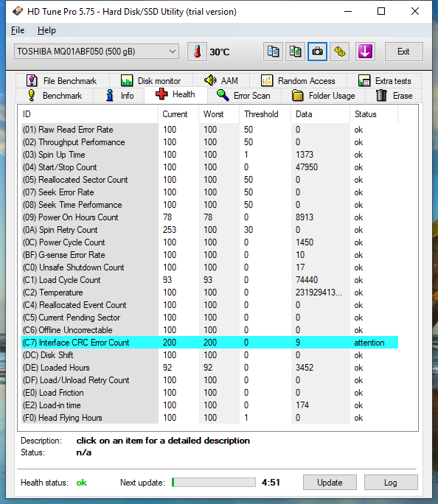
Task: Click the Exit button
Action: pos(403,52)
